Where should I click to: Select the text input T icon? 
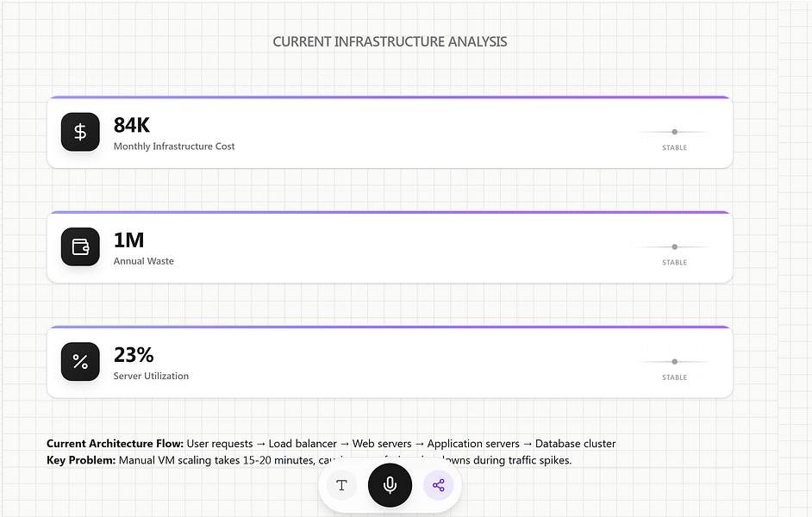341,485
